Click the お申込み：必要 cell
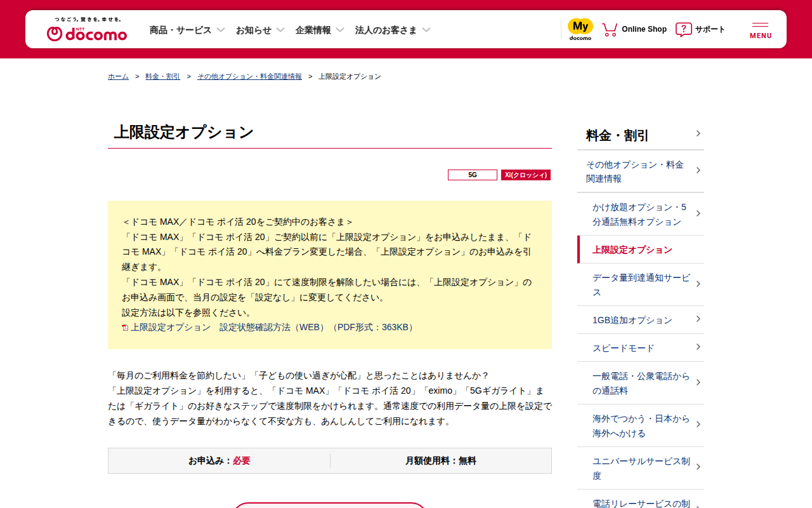Viewport: 812px width, 508px height. click(219, 461)
